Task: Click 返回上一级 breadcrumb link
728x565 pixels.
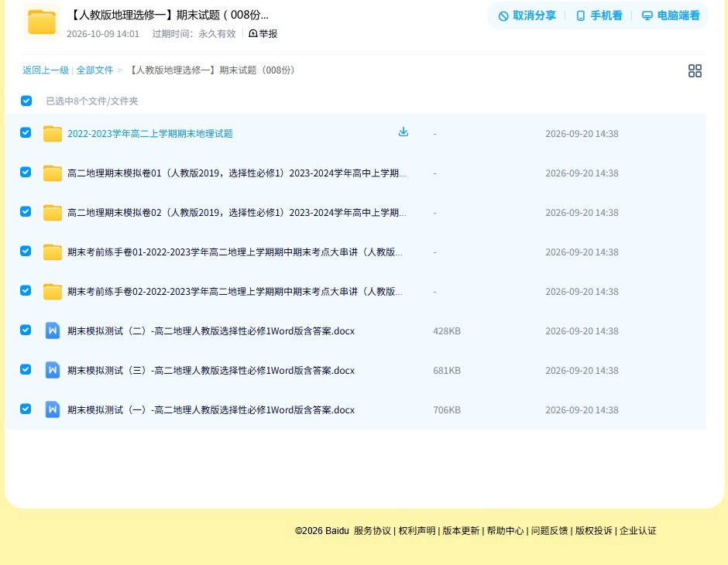Action: [46, 70]
